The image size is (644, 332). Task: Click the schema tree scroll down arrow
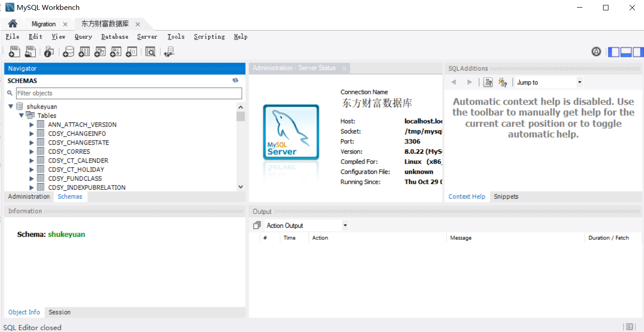click(x=241, y=187)
